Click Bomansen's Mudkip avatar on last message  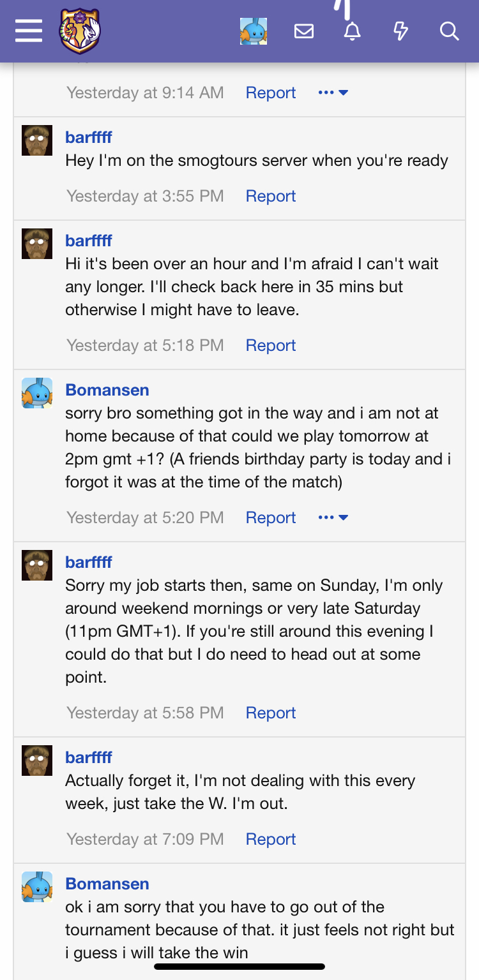coord(37,887)
